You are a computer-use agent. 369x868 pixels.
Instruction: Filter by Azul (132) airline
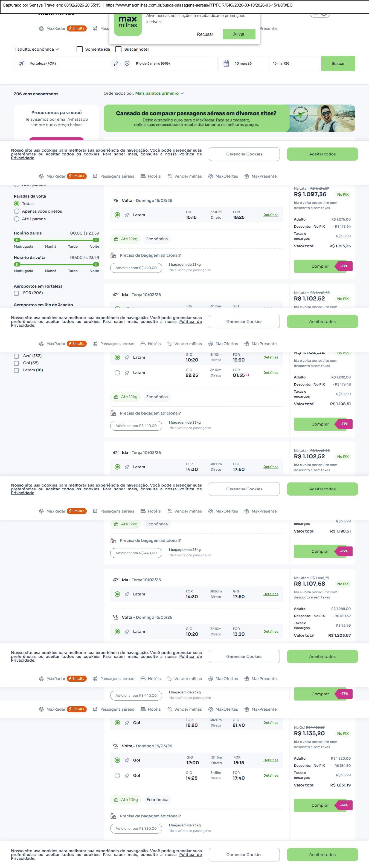[16, 356]
